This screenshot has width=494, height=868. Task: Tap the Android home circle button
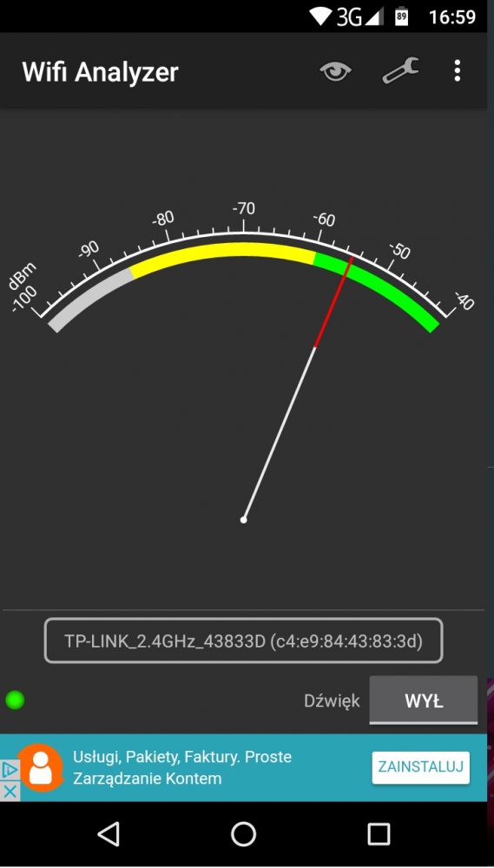coord(244,833)
